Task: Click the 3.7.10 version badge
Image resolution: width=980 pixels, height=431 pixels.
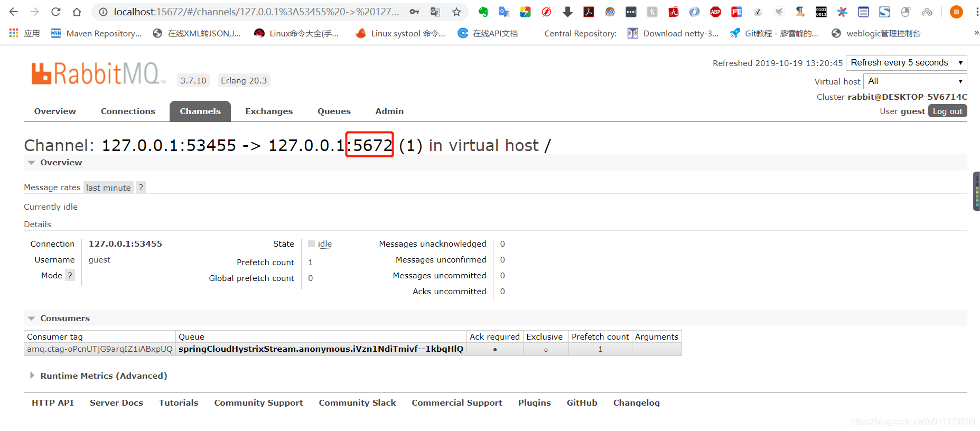Action: pos(193,80)
